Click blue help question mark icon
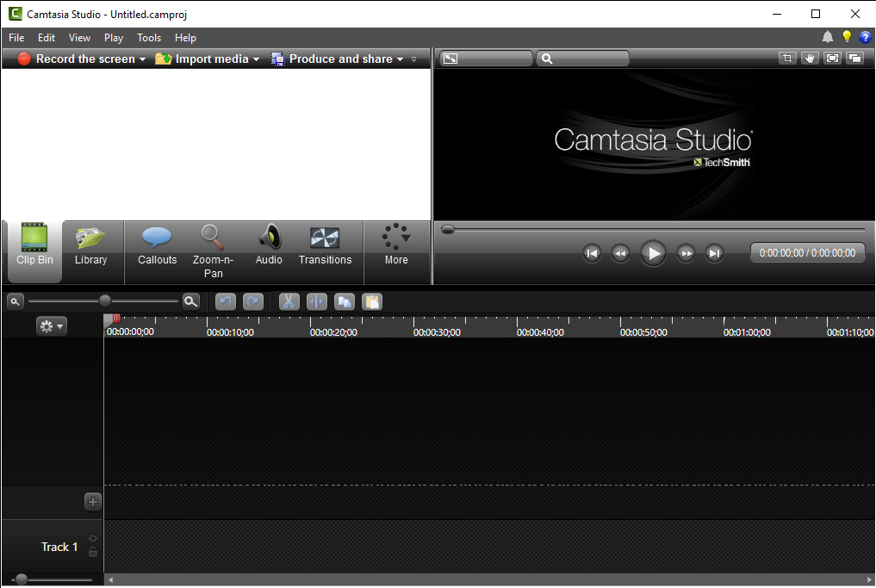Viewport: 876px width, 588px height. tap(865, 37)
